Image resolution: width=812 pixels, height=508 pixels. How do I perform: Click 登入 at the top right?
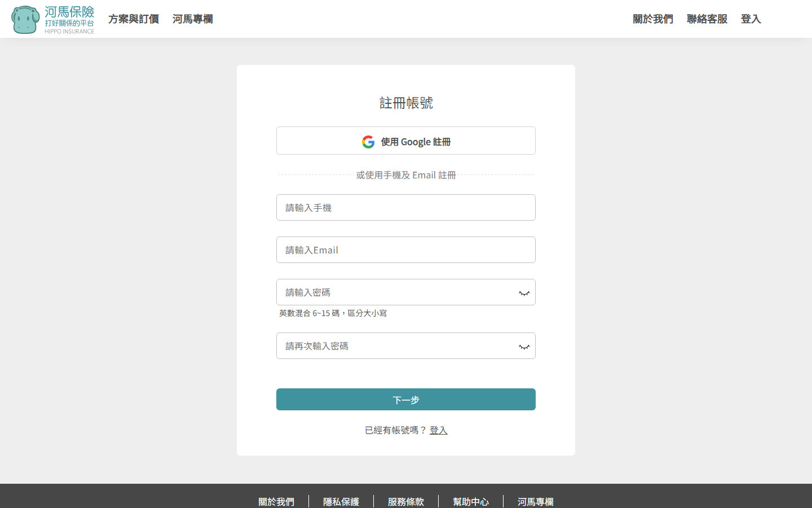tap(751, 19)
